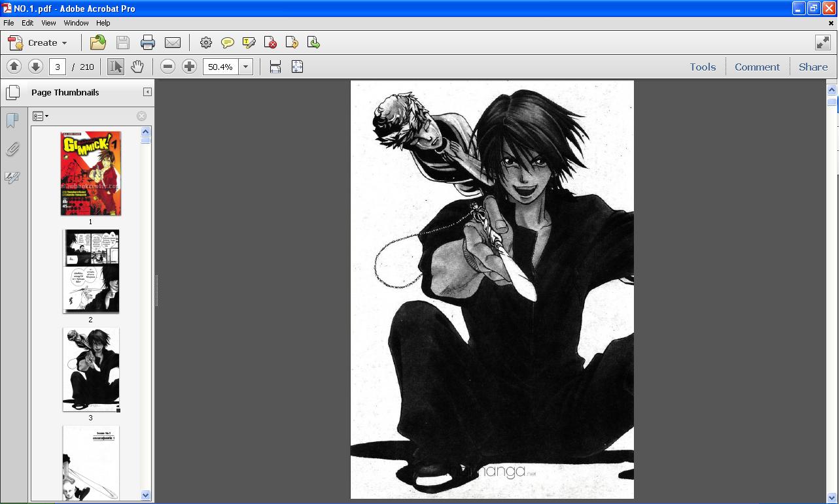Open the Help menu

coord(103,23)
